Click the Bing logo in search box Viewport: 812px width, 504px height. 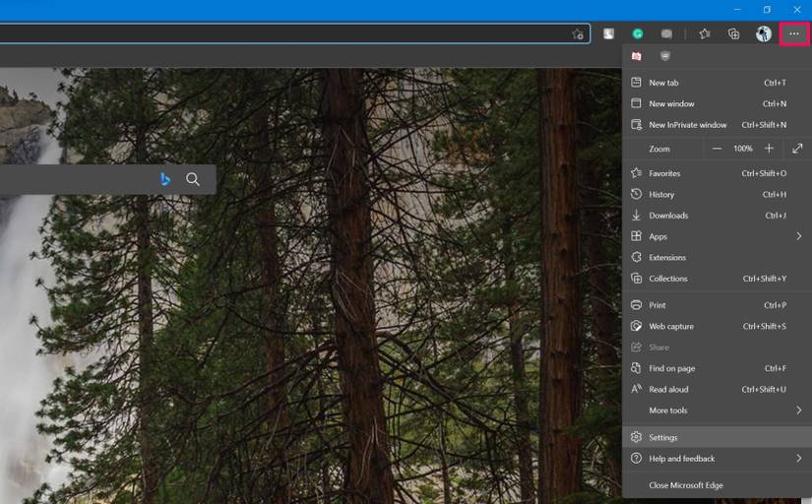click(x=164, y=179)
